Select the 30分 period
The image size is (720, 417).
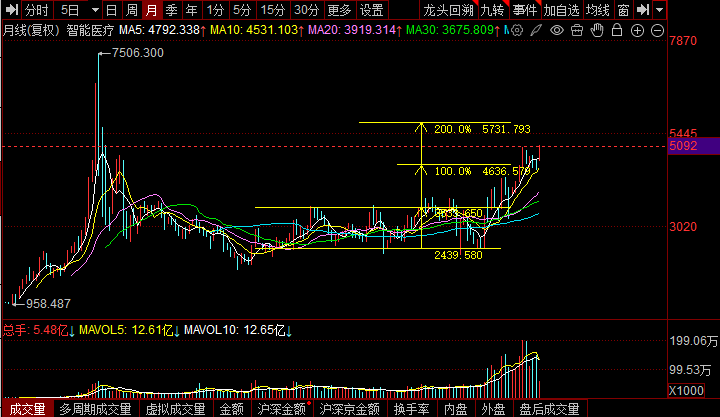click(x=307, y=10)
